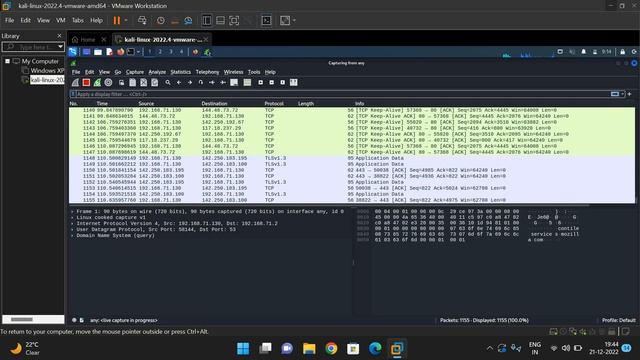Viewport: 640px width, 360px height.
Task: Click Wireshark's zoom out text icon
Action: [271, 82]
